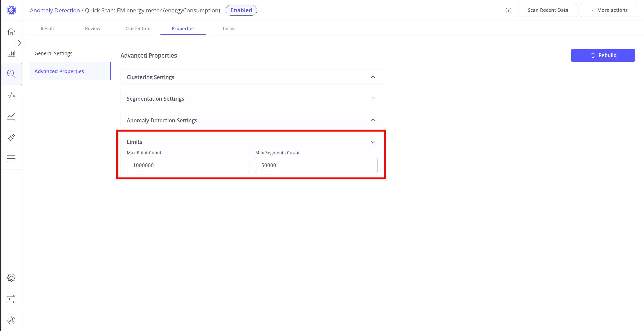Screen dimensions: 644x331
Task: Open the settings gear icon
Action: pos(11,278)
